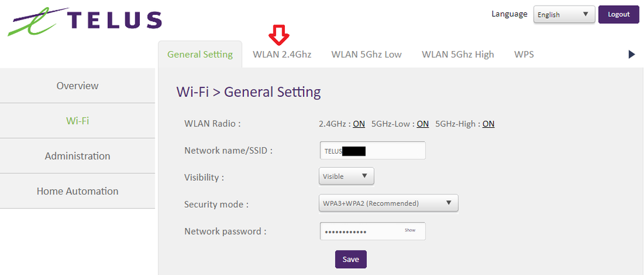Click the TELUS logo
Viewport: 644px width, 275px height.
click(84, 21)
